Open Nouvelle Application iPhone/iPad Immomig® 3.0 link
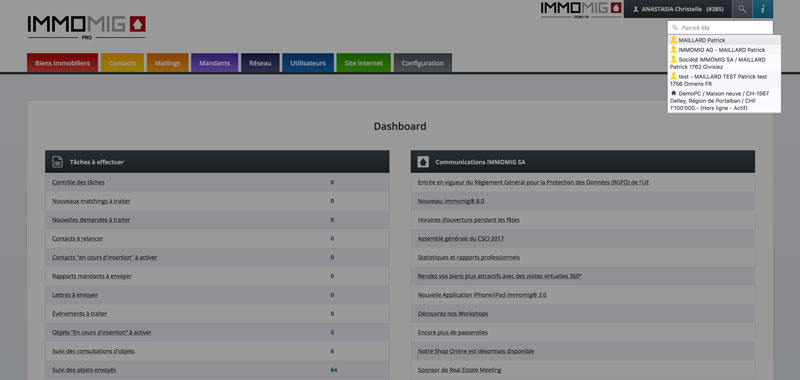 [482, 295]
